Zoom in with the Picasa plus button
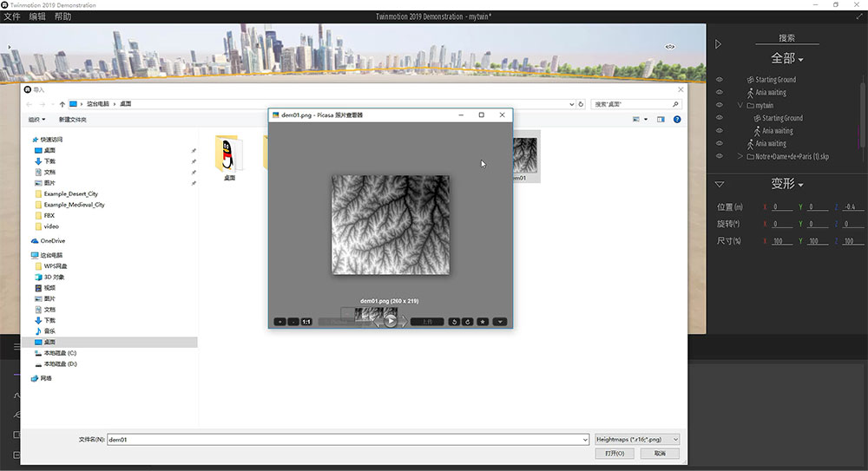This screenshot has height=471, width=868. [x=280, y=322]
